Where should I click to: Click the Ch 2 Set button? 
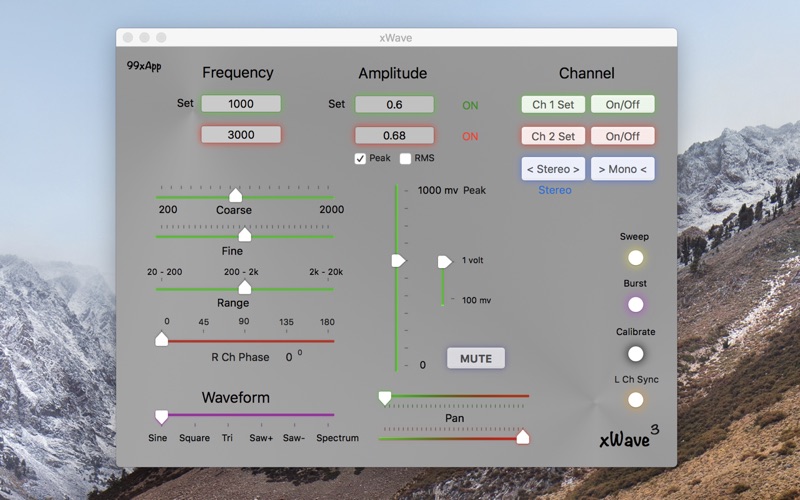click(553, 136)
